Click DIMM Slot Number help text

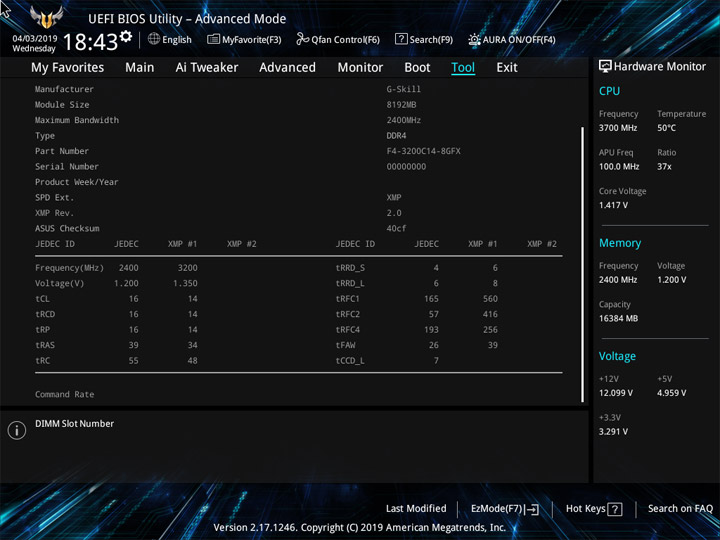[74, 424]
